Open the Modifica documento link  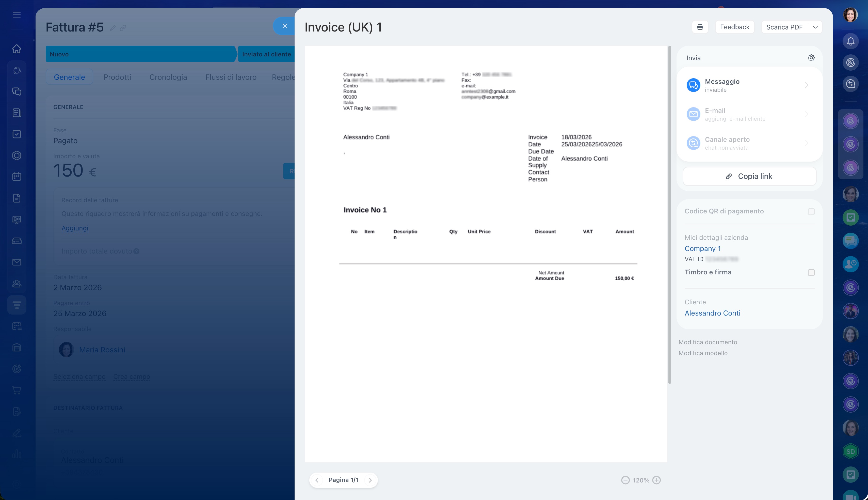coord(708,342)
